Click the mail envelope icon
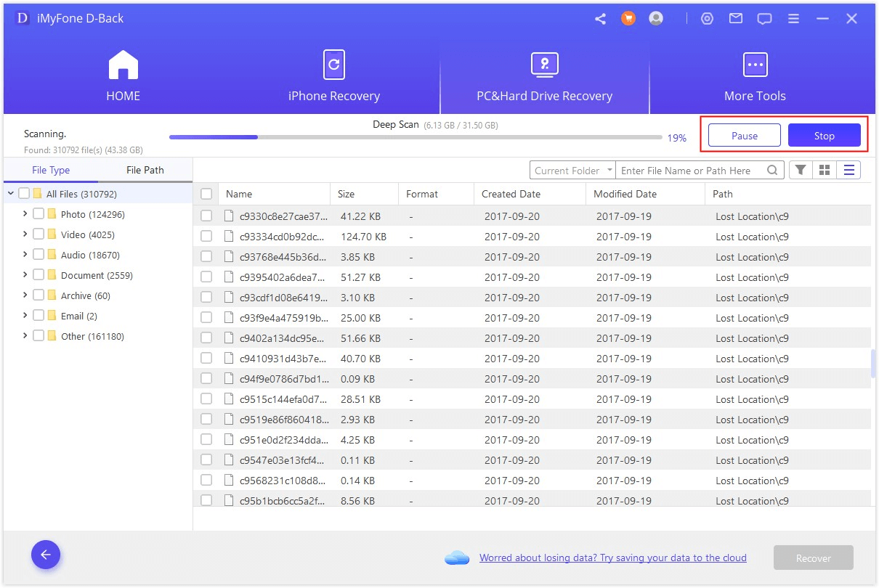The image size is (879, 588). (736, 19)
